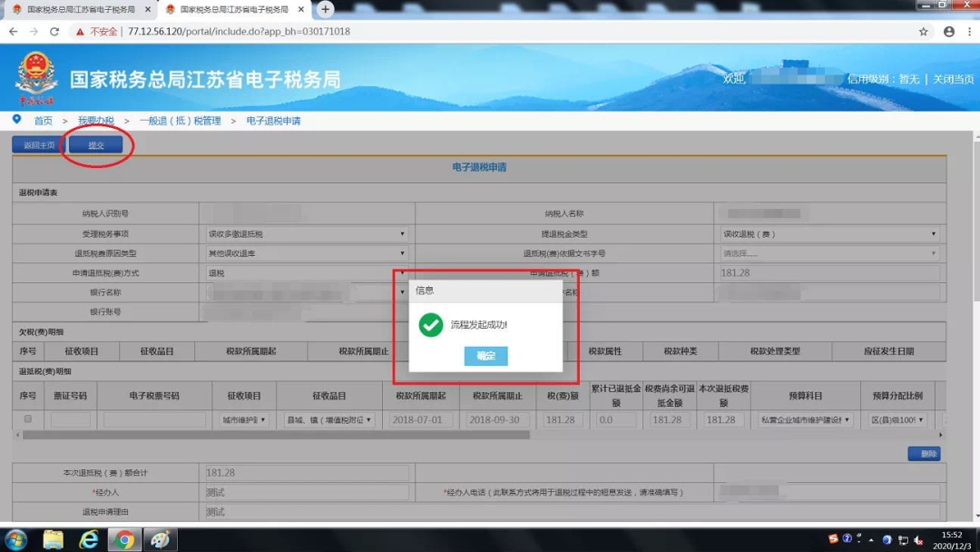This screenshot has height=552, width=980.
Task: Expand the 银行名称 dropdown
Action: click(x=307, y=292)
